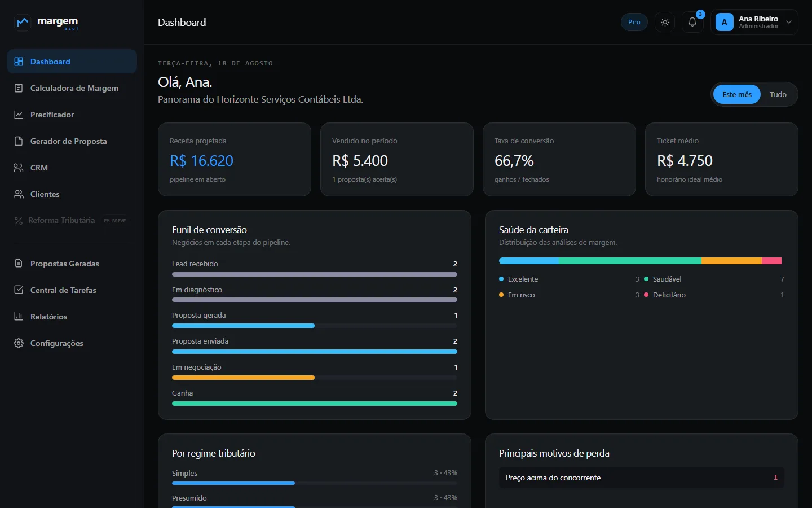
Task: Open Configurações settings page
Action: pos(72,343)
